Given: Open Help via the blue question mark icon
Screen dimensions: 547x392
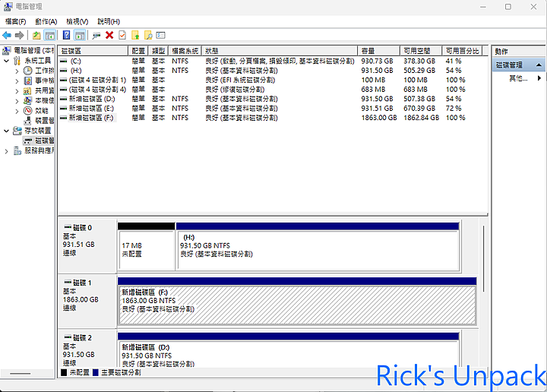Looking at the screenshot, I should pos(66,35).
